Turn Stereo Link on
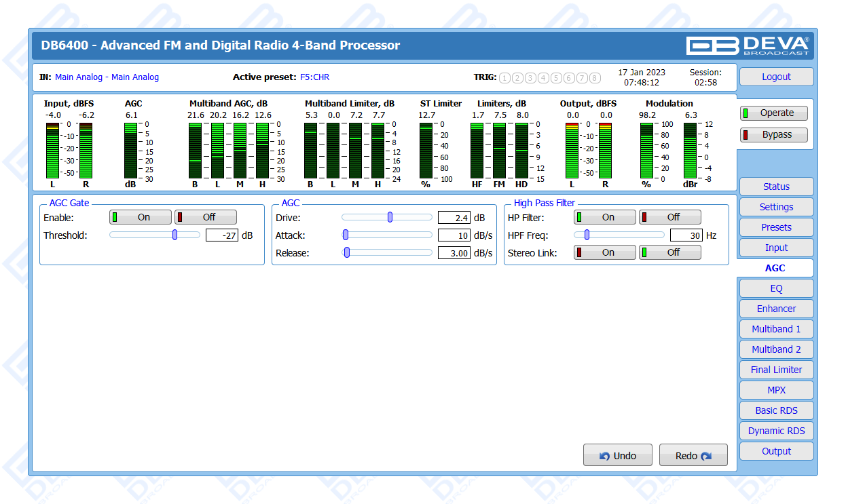The image size is (846, 504). (605, 252)
